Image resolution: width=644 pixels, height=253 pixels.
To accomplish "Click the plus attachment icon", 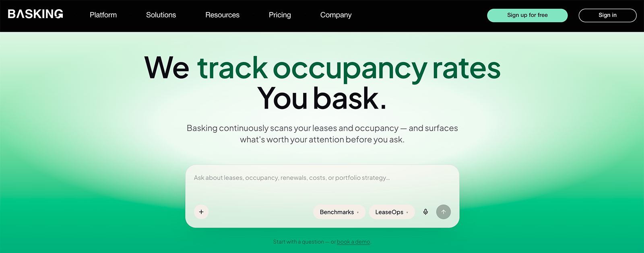I will (201, 212).
